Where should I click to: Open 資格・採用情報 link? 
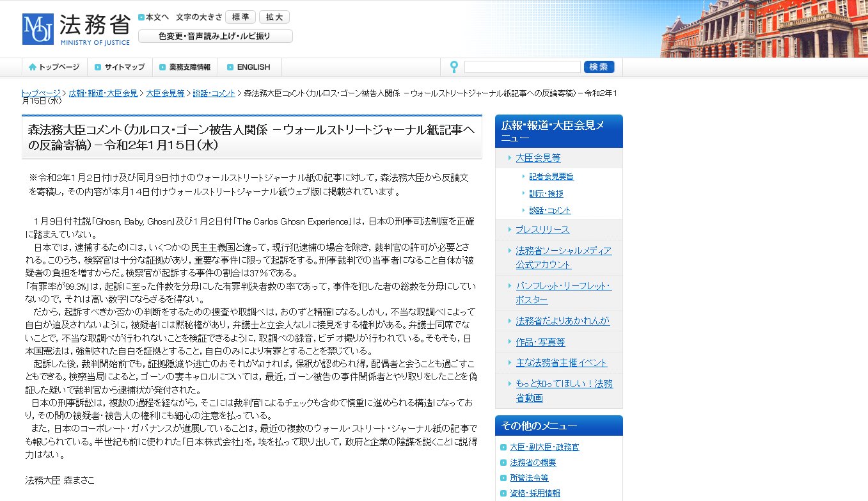[535, 493]
